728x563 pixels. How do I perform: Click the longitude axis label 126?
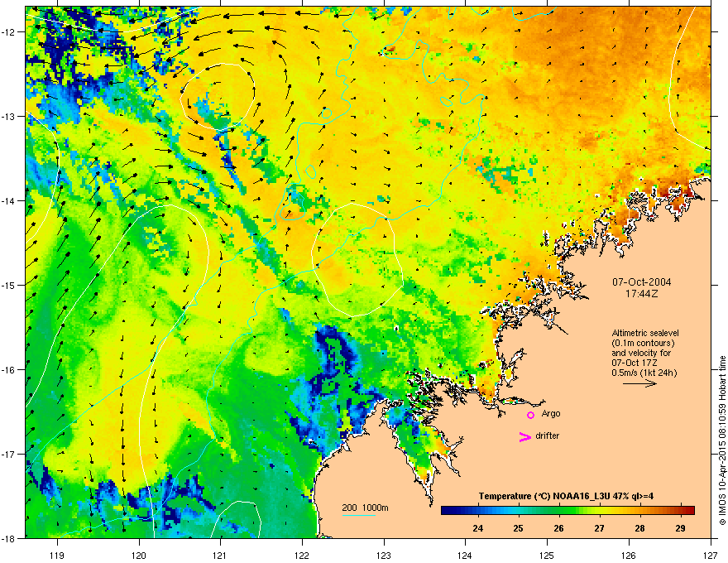point(629,555)
